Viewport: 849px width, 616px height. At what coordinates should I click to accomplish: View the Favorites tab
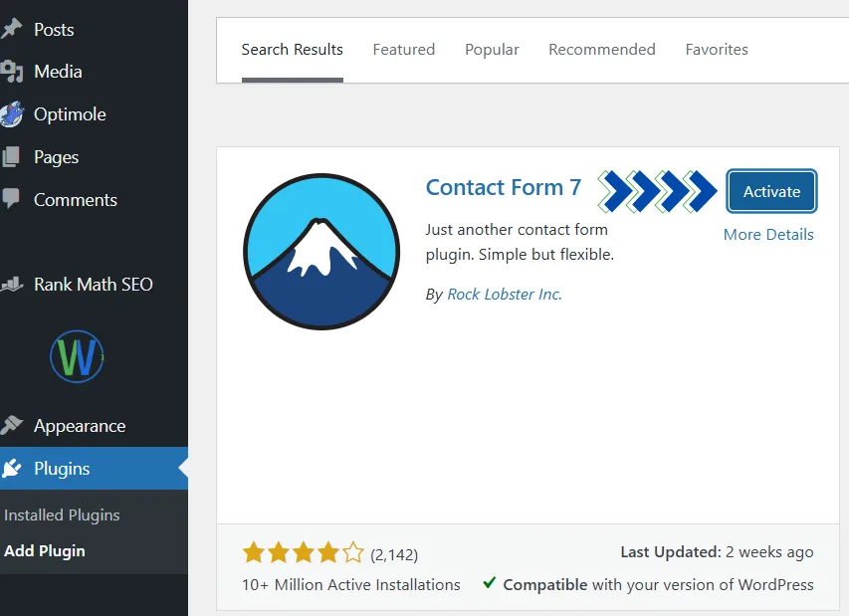click(717, 50)
